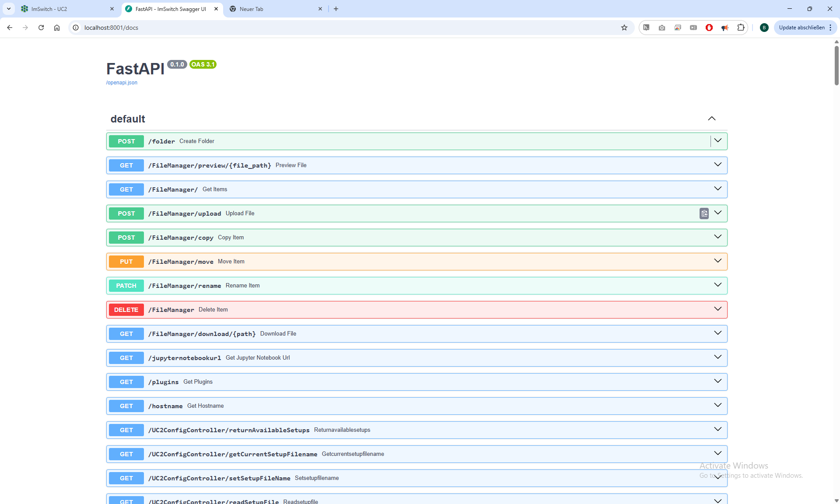Expand the Delete Item endpoint arrow
This screenshot has width=840, height=504.
pos(718,309)
